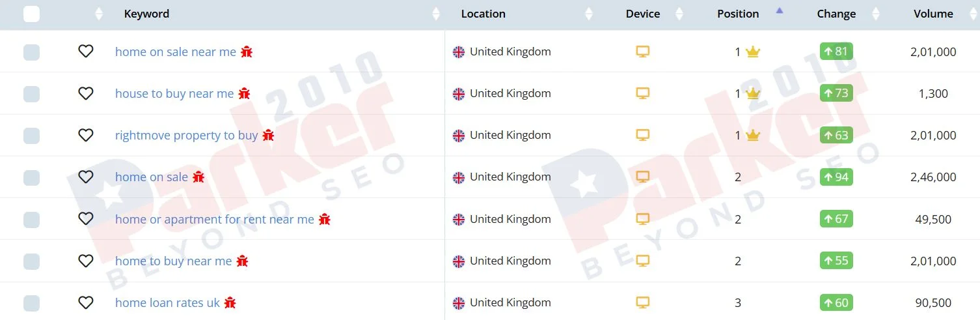Toggle the Position column sort arrow
This screenshot has height=320, width=980.
[x=780, y=10]
